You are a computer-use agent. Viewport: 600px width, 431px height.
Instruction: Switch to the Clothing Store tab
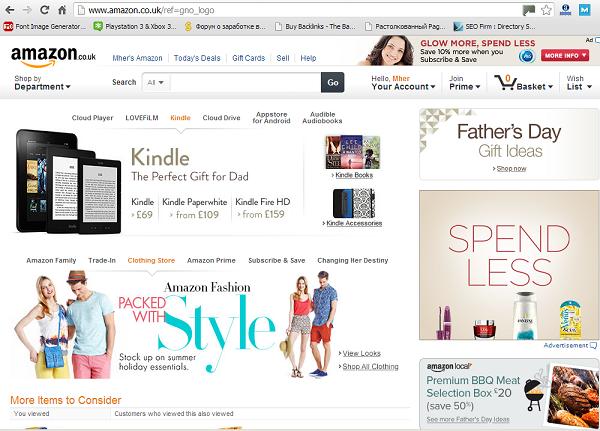[x=151, y=260]
